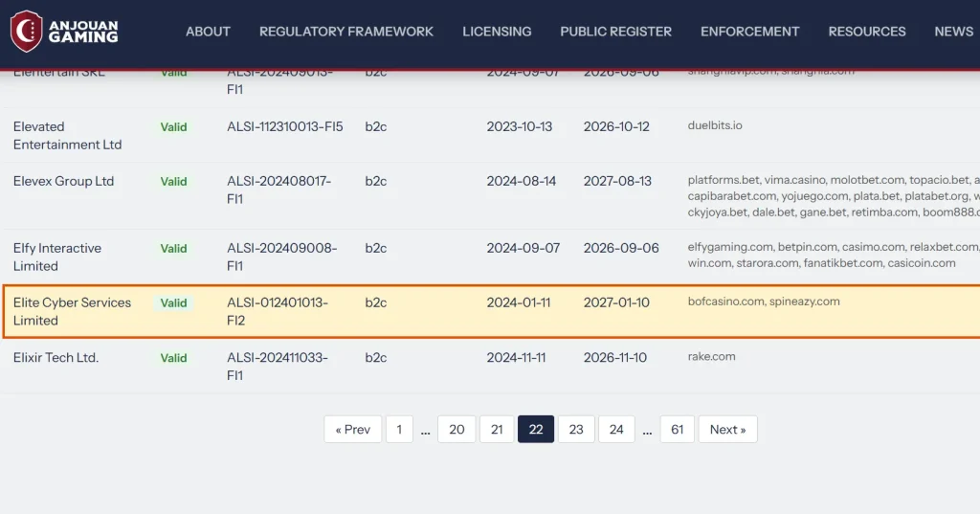Select license number ALSI-112310013-FI5
The width and height of the screenshot is (980, 514).
coord(285,126)
